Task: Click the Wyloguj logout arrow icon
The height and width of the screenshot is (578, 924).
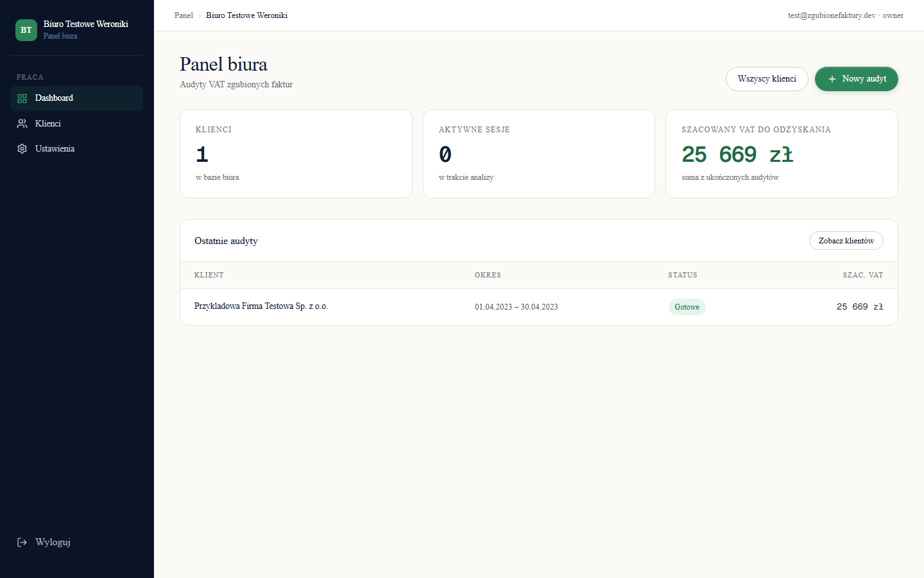Action: [22, 542]
